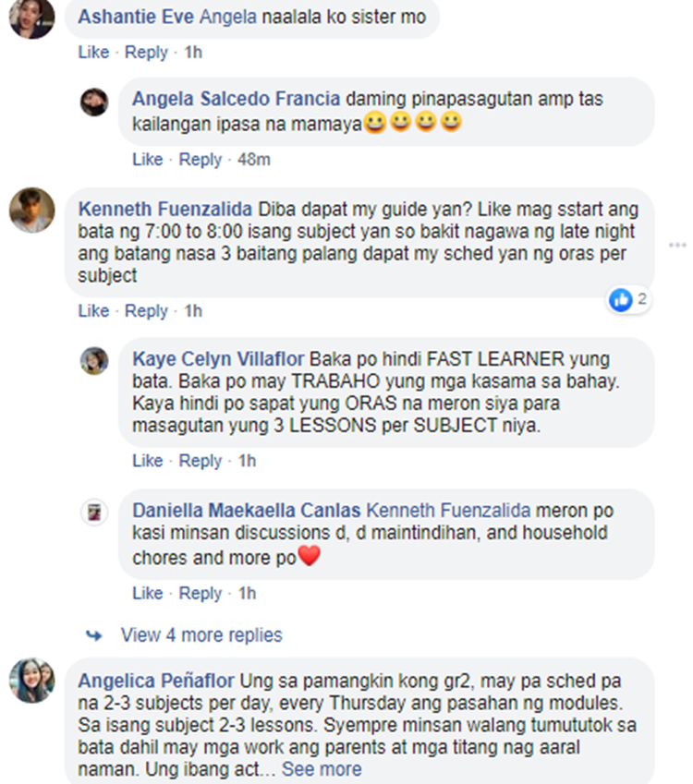Screen dimensions: 693x784
Task: Open the tagged Angela mention in Ashantie's comment
Action: pyautogui.click(x=228, y=17)
